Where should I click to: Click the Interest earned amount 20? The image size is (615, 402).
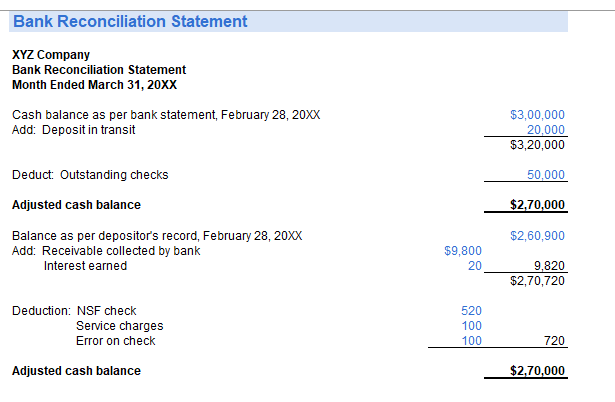[474, 266]
